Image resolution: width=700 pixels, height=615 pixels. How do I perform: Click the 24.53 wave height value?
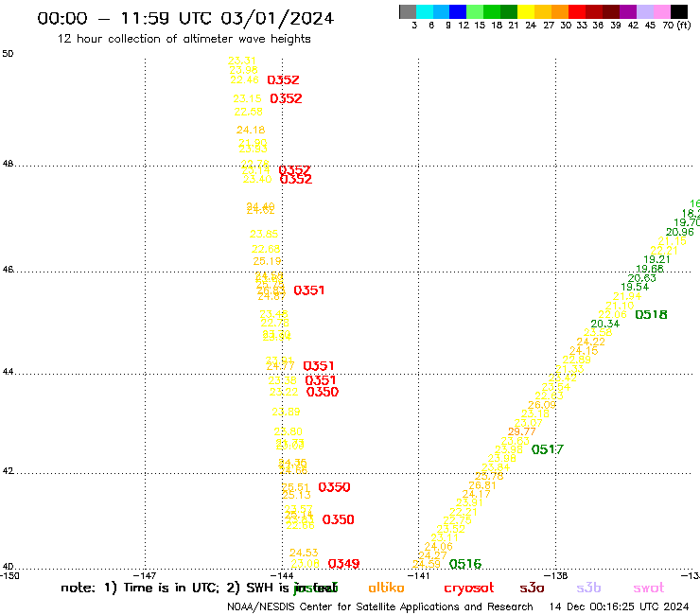point(304,553)
